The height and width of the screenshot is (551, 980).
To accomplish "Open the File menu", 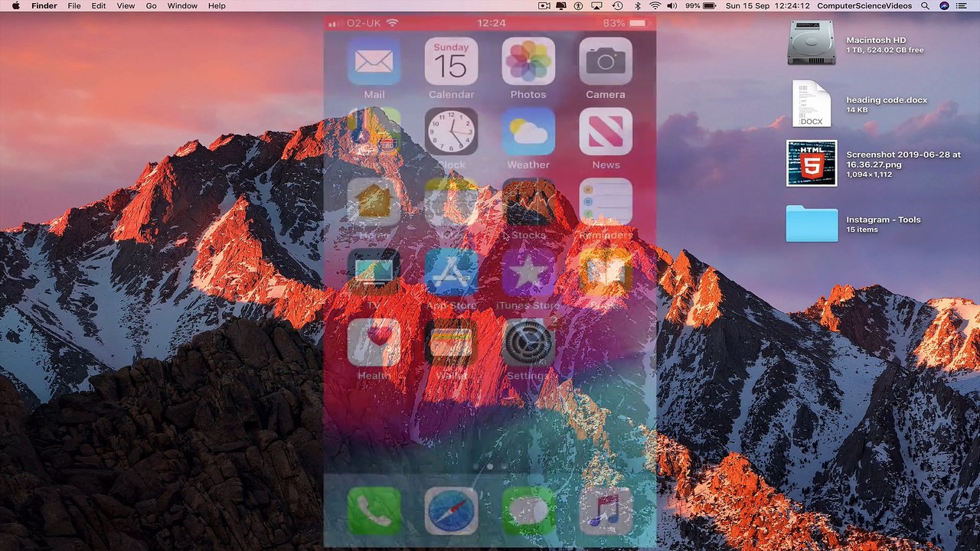I will (x=74, y=5).
